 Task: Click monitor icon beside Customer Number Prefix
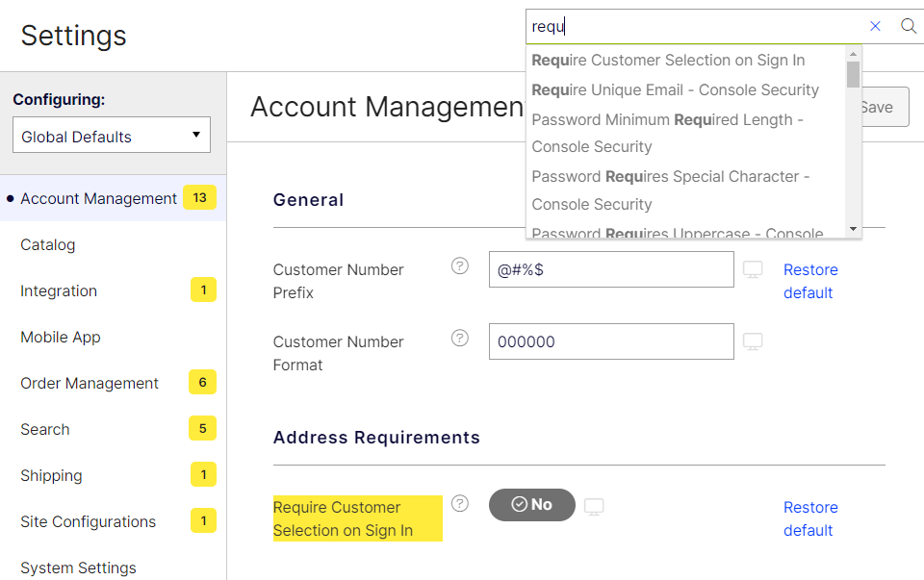753,269
